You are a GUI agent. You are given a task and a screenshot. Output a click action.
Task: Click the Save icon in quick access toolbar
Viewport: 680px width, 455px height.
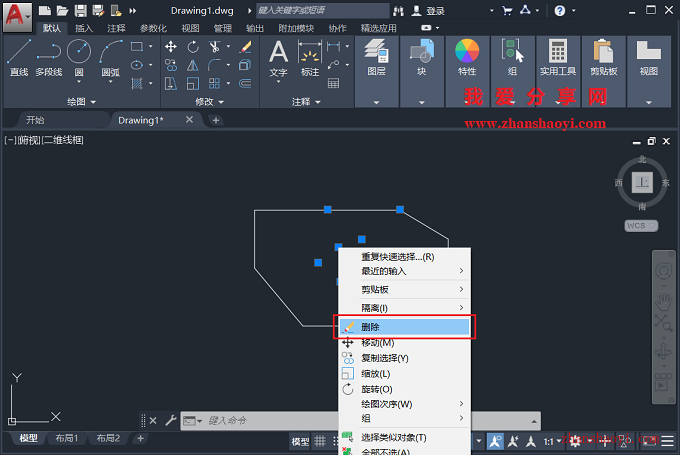(81, 10)
